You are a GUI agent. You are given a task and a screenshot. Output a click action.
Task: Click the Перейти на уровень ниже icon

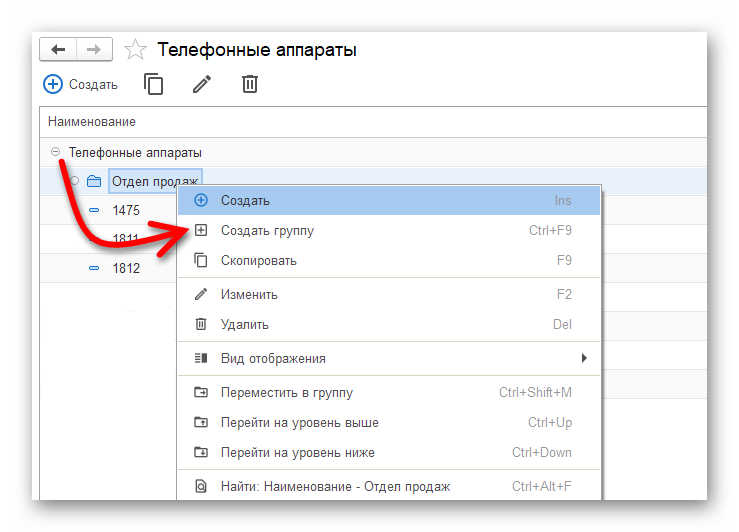[201, 452]
